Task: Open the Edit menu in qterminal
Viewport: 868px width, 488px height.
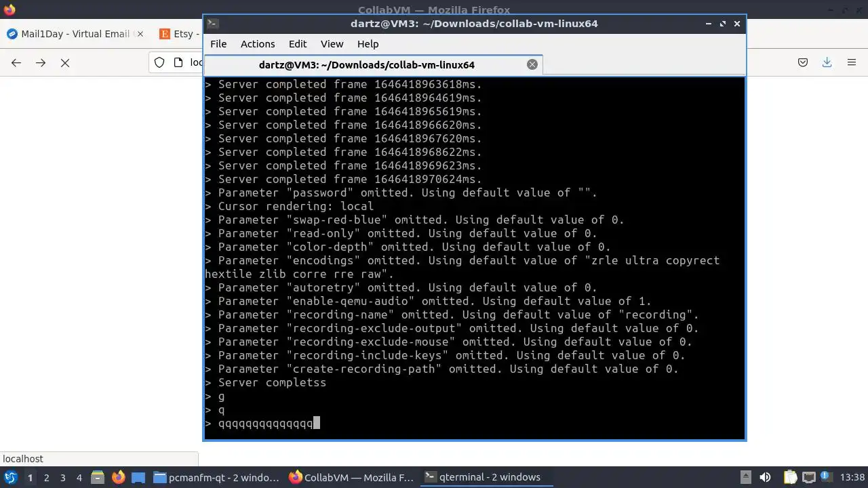Action: point(298,43)
